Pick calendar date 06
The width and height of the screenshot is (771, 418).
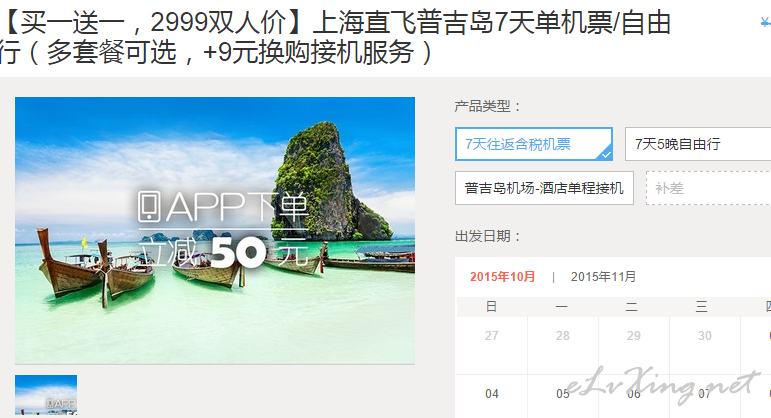(x=634, y=394)
